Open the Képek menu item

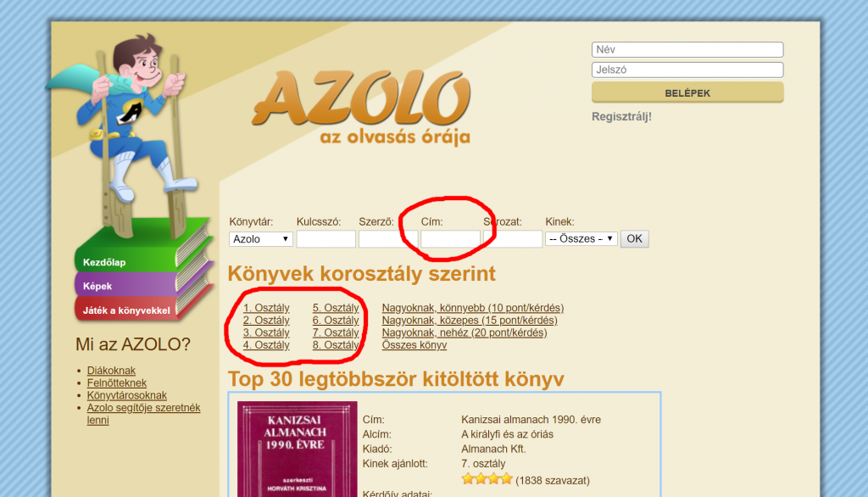click(x=97, y=286)
